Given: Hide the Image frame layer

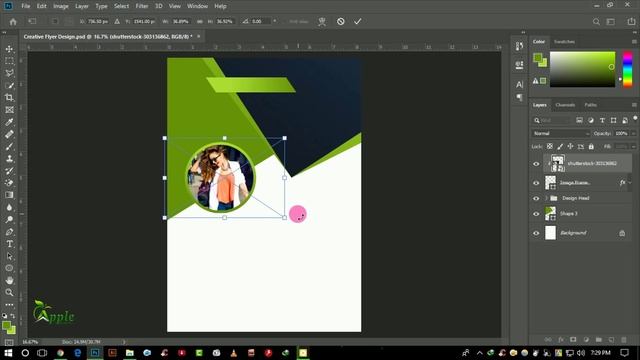Looking at the screenshot, I should 536,183.
